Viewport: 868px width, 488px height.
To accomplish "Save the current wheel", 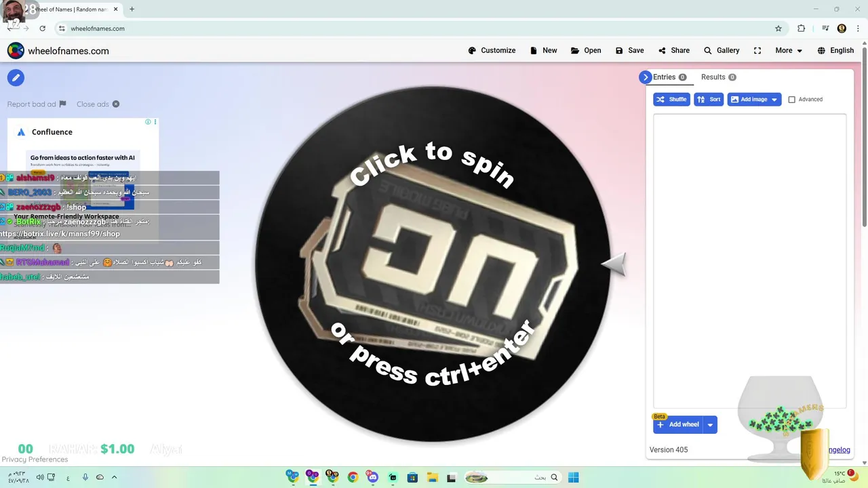I will click(629, 50).
